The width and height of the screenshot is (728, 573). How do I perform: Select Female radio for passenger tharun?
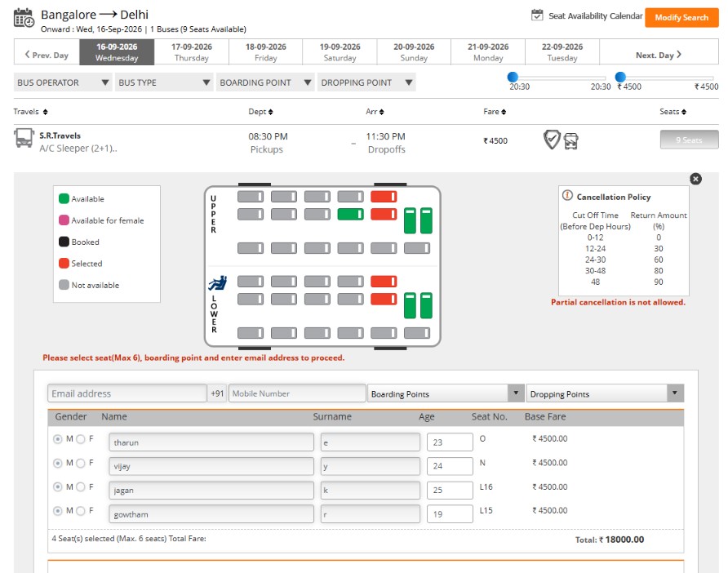pyautogui.click(x=81, y=439)
